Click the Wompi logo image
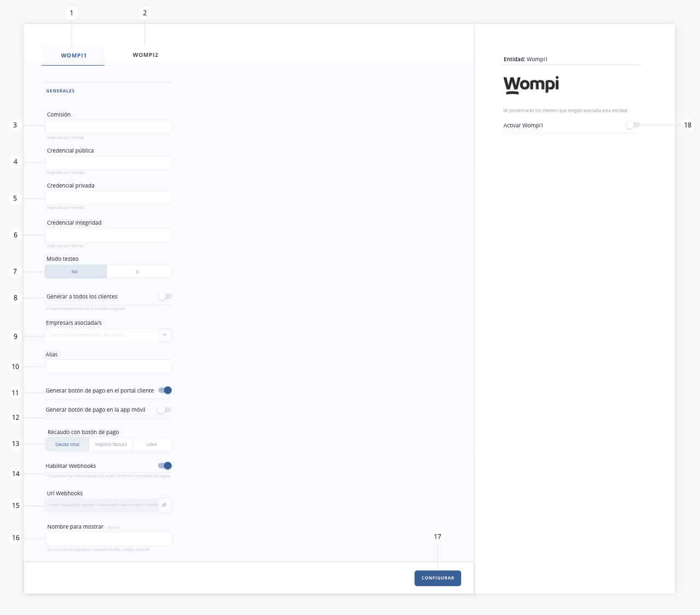The width and height of the screenshot is (700, 615). click(x=531, y=85)
